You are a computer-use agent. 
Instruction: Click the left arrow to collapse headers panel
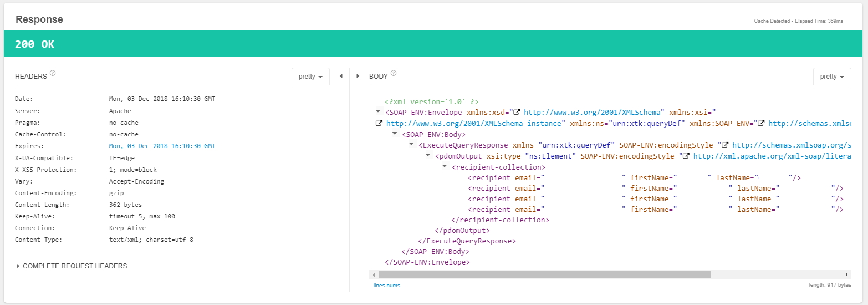(341, 76)
